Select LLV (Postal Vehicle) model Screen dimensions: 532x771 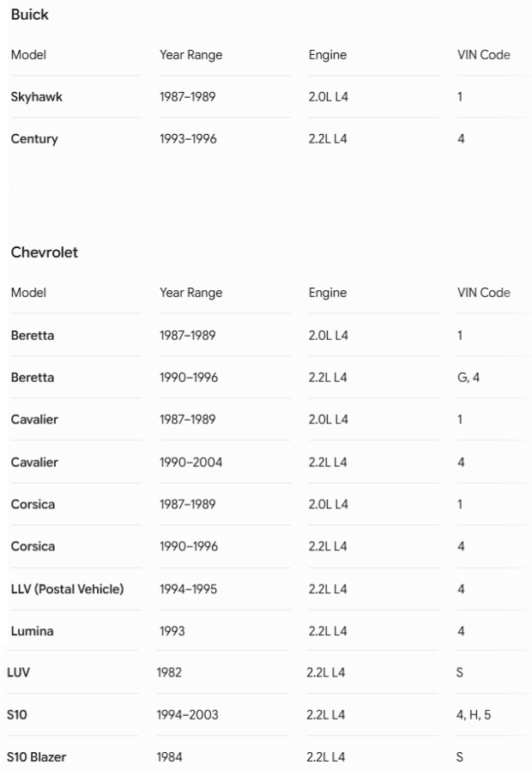pyautogui.click(x=67, y=589)
